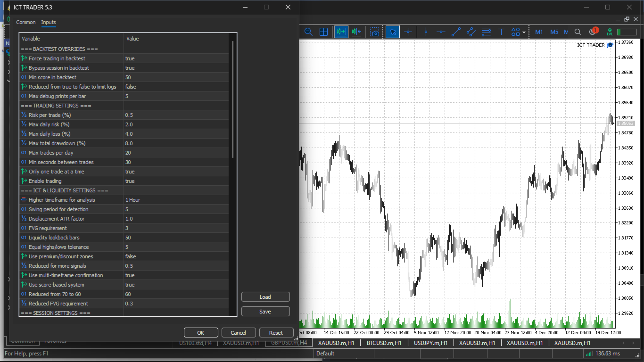The image size is (644, 362).
Task: Select 'Use multi-timeframe confirmation' value
Action: pyautogui.click(x=176, y=275)
